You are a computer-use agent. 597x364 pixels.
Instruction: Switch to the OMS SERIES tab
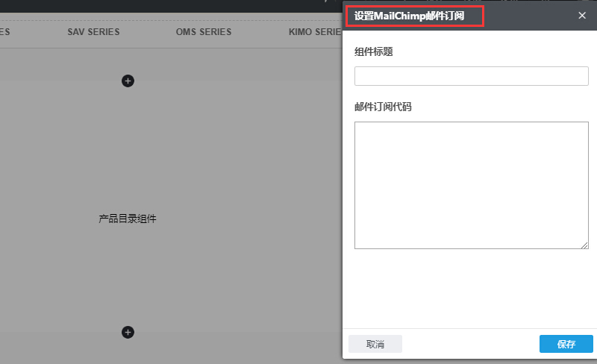(x=204, y=32)
